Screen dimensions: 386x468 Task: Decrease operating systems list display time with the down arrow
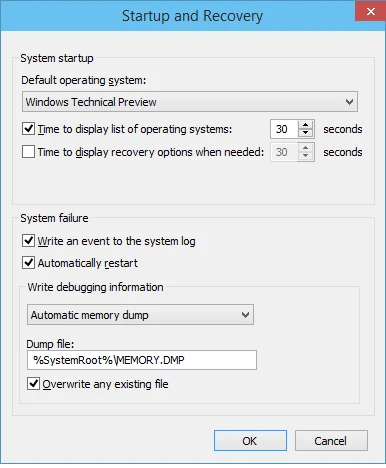305,133
